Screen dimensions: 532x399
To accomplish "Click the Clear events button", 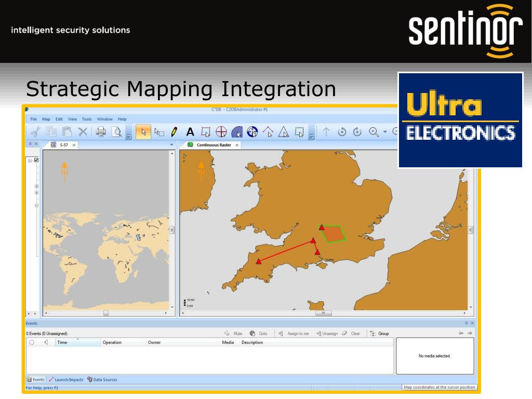I will coord(351,334).
